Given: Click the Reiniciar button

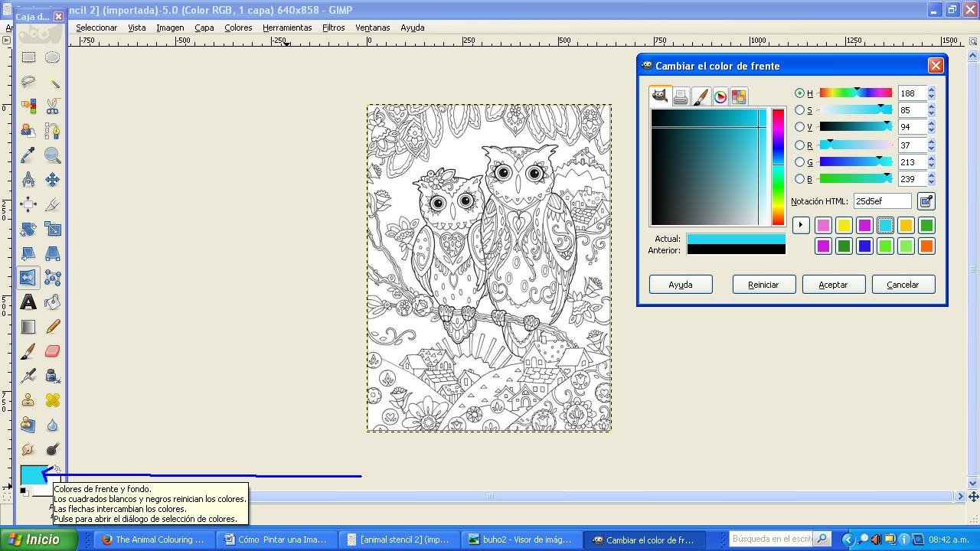Looking at the screenshot, I should 763,285.
